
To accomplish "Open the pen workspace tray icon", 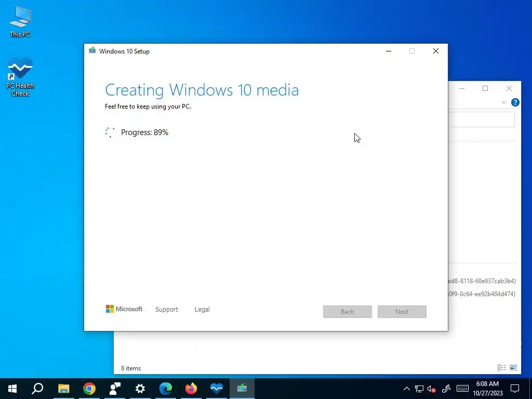I will click(446, 389).
